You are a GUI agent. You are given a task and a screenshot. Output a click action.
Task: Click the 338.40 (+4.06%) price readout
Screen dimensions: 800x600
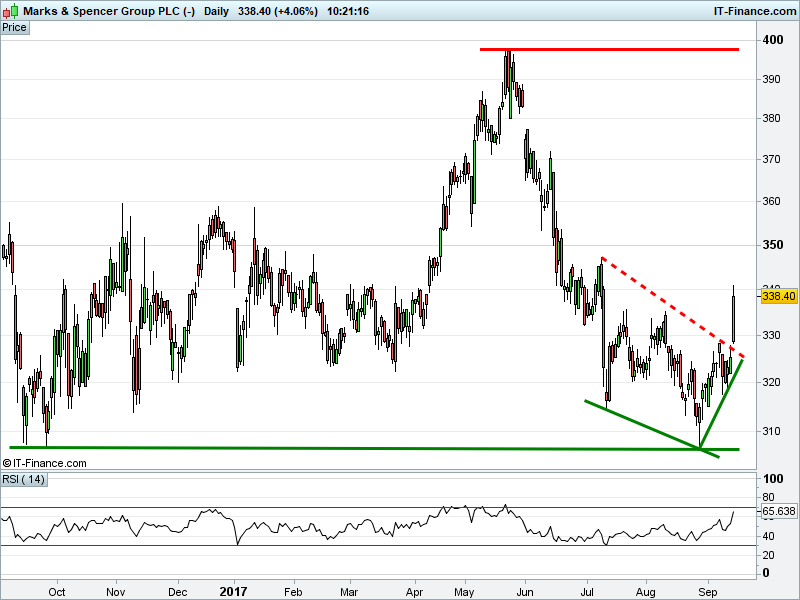pos(278,11)
